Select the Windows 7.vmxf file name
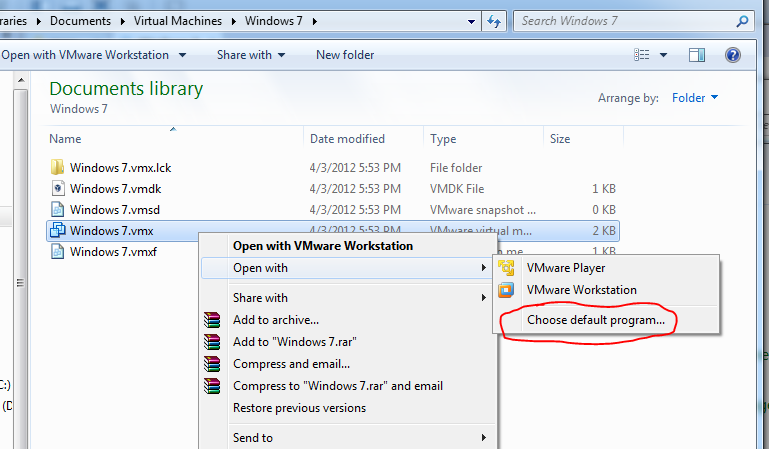 click(113, 251)
